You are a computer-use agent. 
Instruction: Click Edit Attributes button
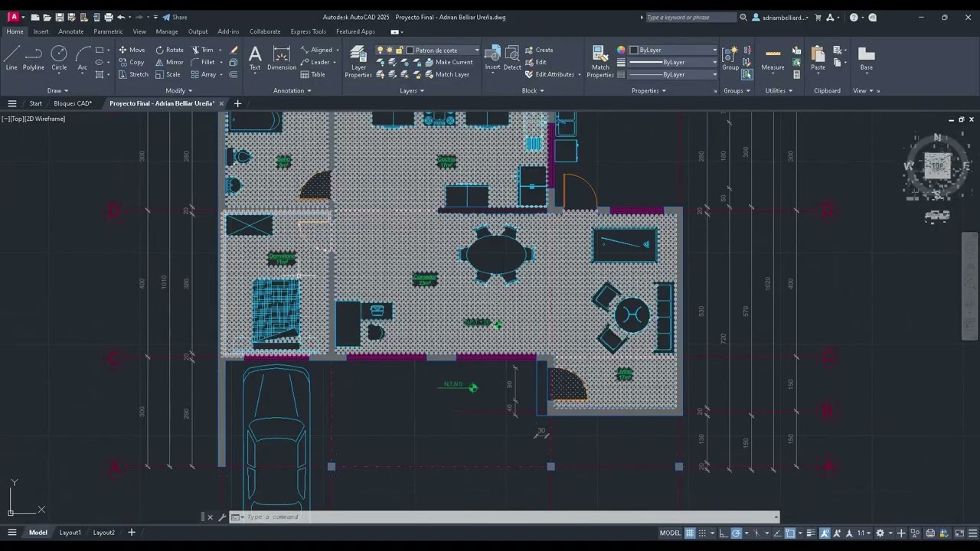pyautogui.click(x=550, y=74)
